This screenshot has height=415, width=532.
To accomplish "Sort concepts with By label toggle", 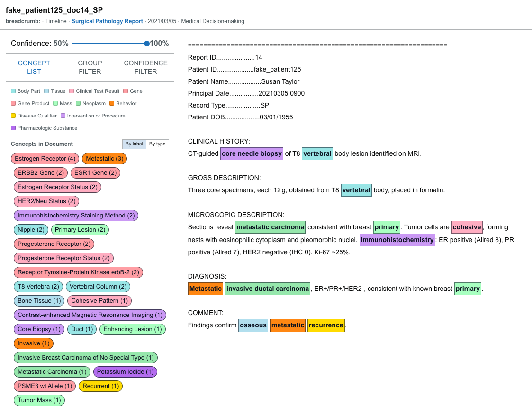I will [134, 144].
